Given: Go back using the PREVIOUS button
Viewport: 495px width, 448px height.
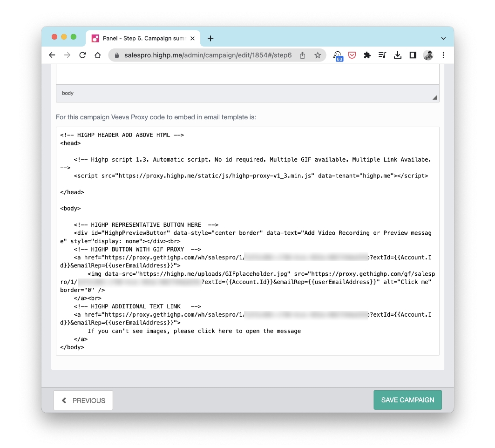Looking at the screenshot, I should [83, 400].
